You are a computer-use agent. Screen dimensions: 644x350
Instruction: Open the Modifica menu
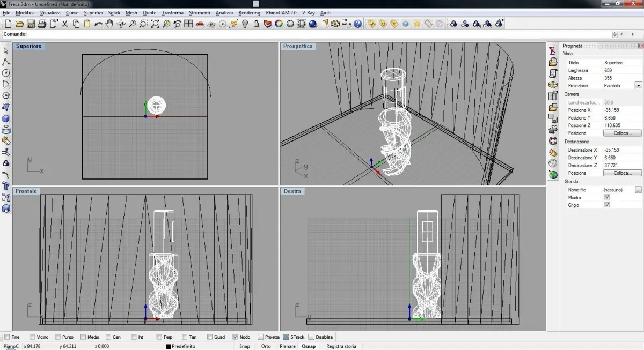click(x=25, y=12)
